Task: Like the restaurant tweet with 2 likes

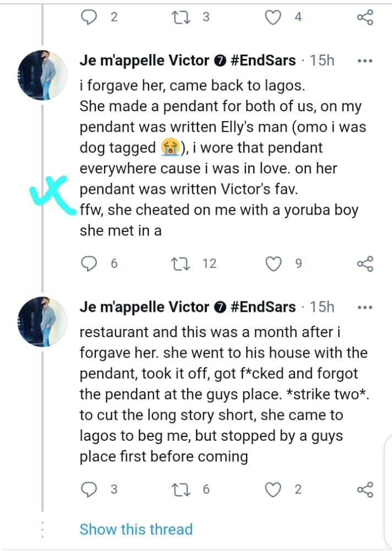Action: (x=274, y=489)
